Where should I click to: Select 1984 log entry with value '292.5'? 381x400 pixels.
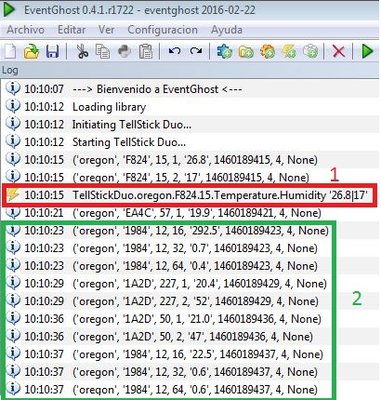click(x=190, y=230)
